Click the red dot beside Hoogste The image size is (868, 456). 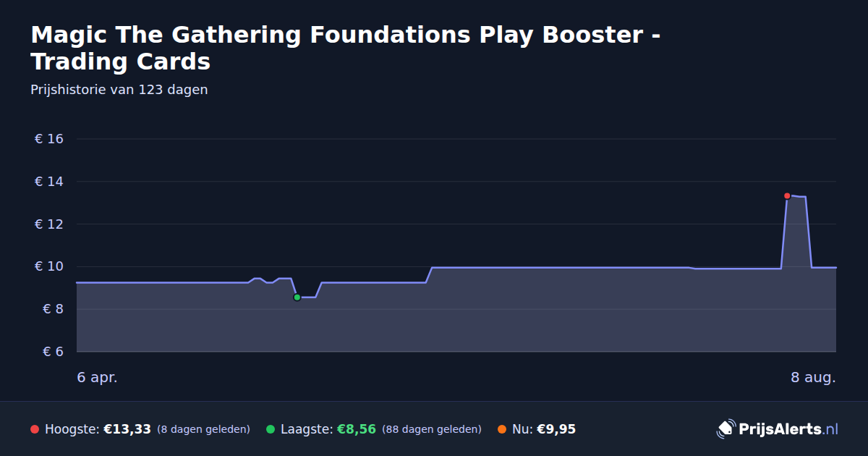click(x=35, y=429)
